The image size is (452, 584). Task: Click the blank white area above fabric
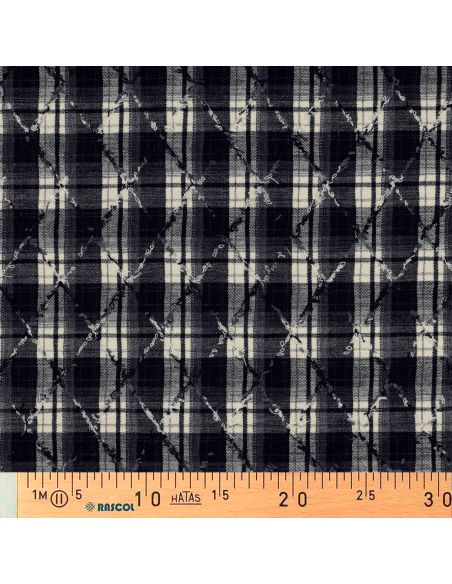226,33
